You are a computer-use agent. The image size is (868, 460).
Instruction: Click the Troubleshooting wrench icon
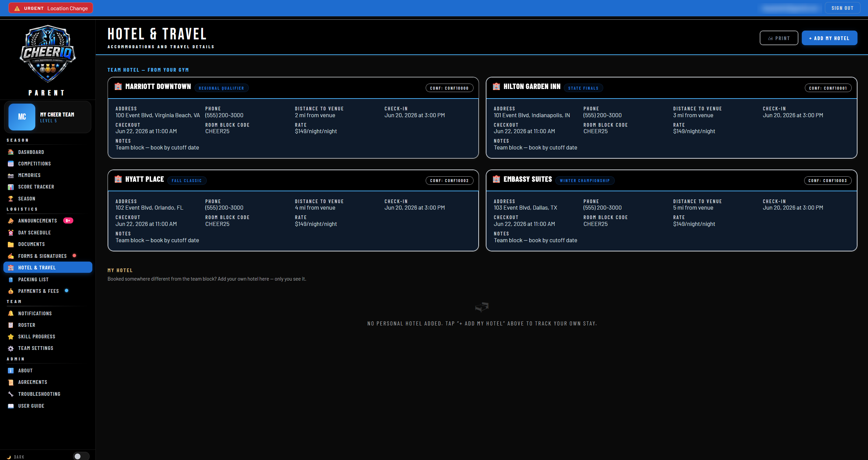(11, 394)
